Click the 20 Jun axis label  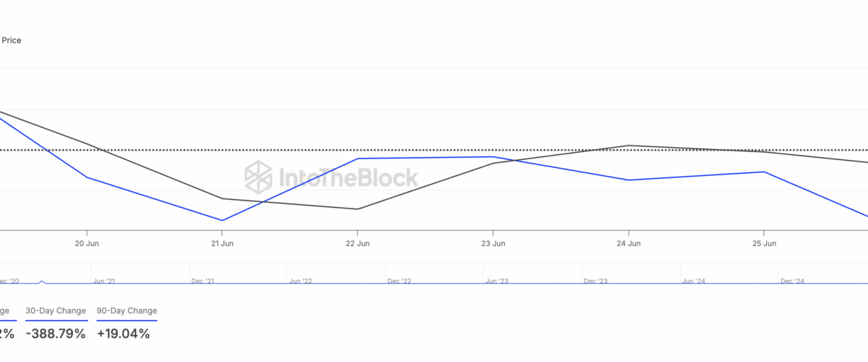click(87, 244)
